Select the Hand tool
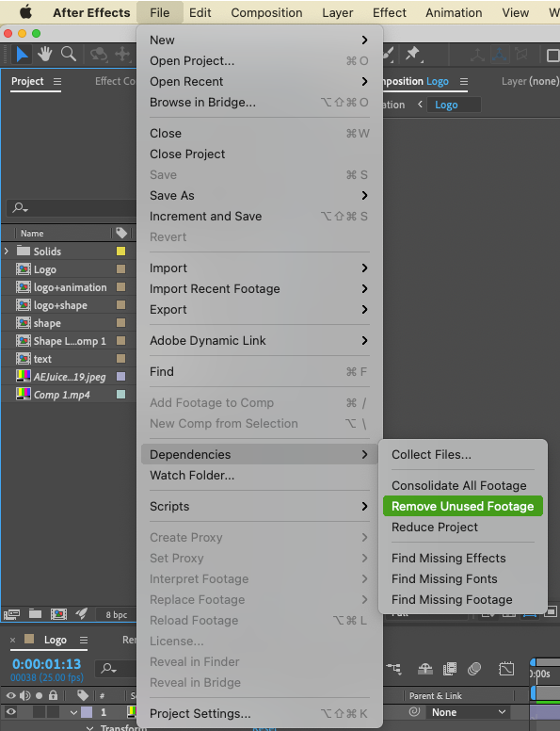Viewport: 560px width, 731px height. point(45,55)
